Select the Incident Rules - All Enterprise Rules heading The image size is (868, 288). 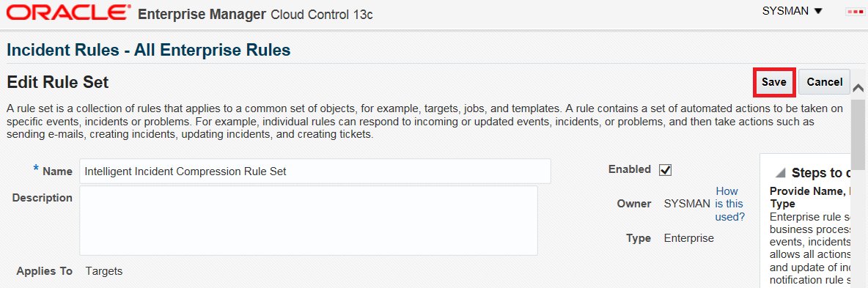[148, 51]
